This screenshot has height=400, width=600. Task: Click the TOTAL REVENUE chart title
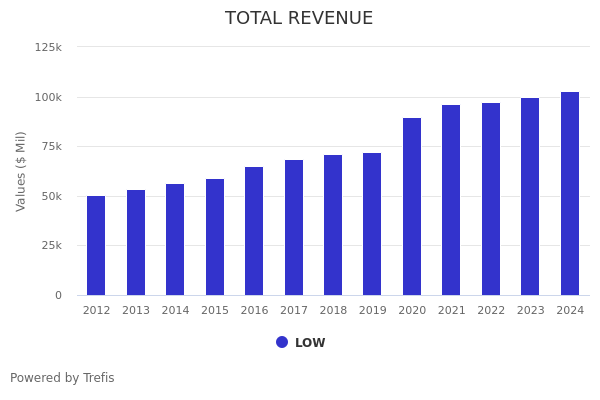[299, 19]
